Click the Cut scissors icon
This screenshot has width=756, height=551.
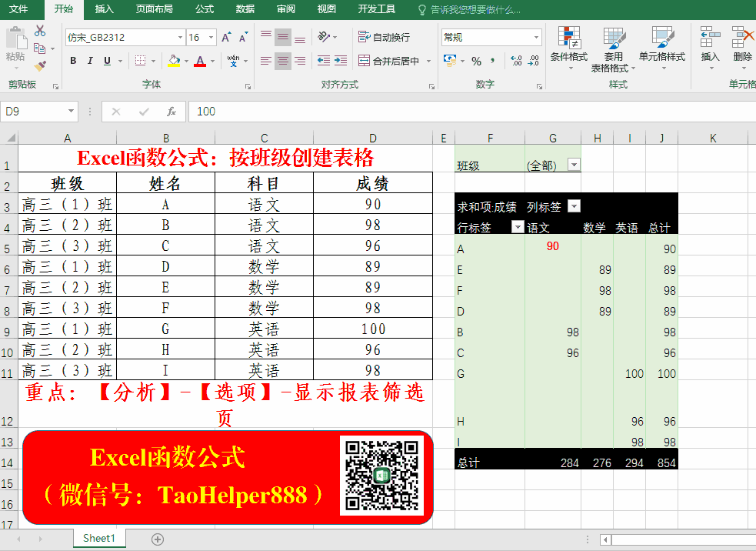[40, 32]
